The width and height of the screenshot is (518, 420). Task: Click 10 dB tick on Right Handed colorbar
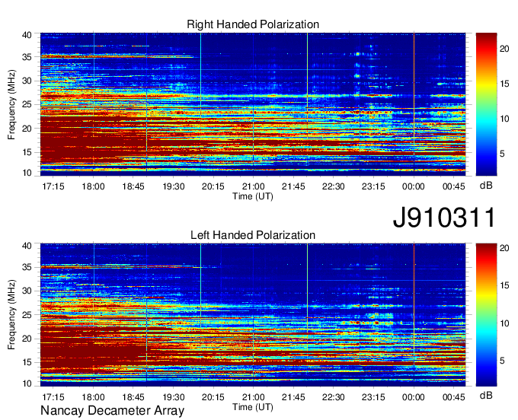[x=504, y=119]
